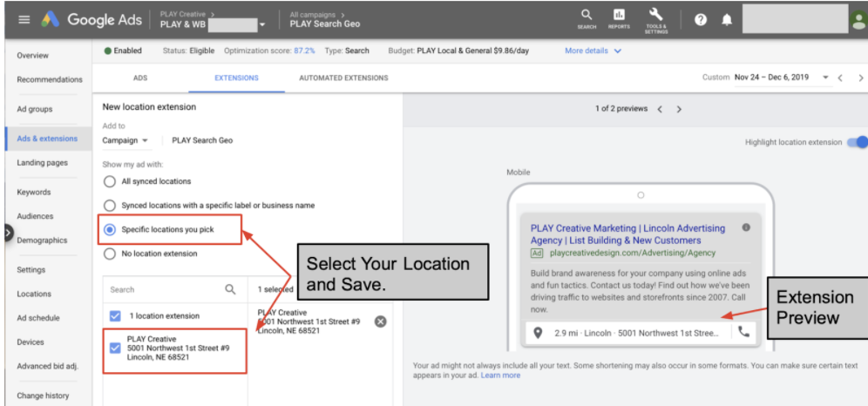
Task: Switch to the Extensions tab
Action: pyautogui.click(x=236, y=78)
